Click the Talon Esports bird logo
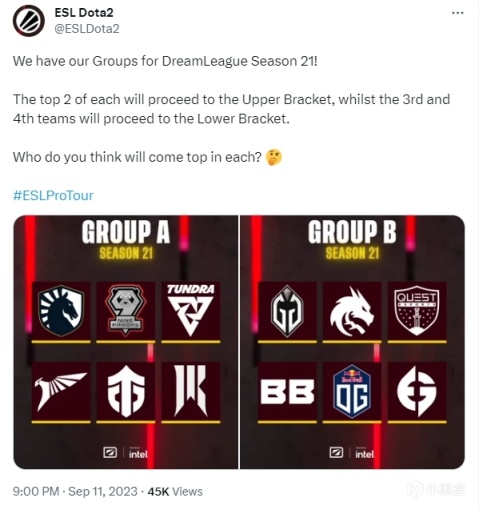 coord(61,391)
